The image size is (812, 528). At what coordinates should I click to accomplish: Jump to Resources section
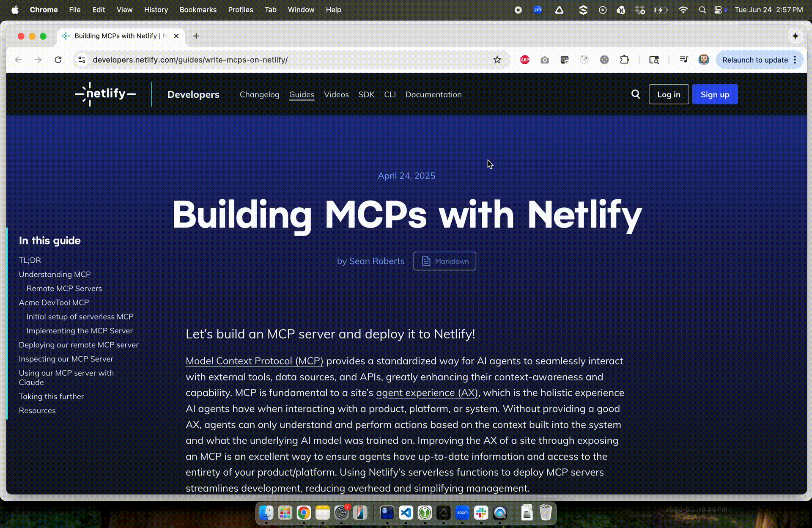[x=37, y=410]
